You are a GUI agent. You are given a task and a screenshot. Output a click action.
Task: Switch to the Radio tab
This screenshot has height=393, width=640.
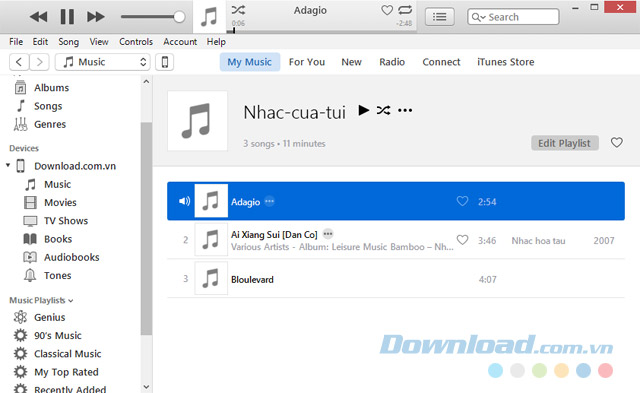[x=392, y=62]
